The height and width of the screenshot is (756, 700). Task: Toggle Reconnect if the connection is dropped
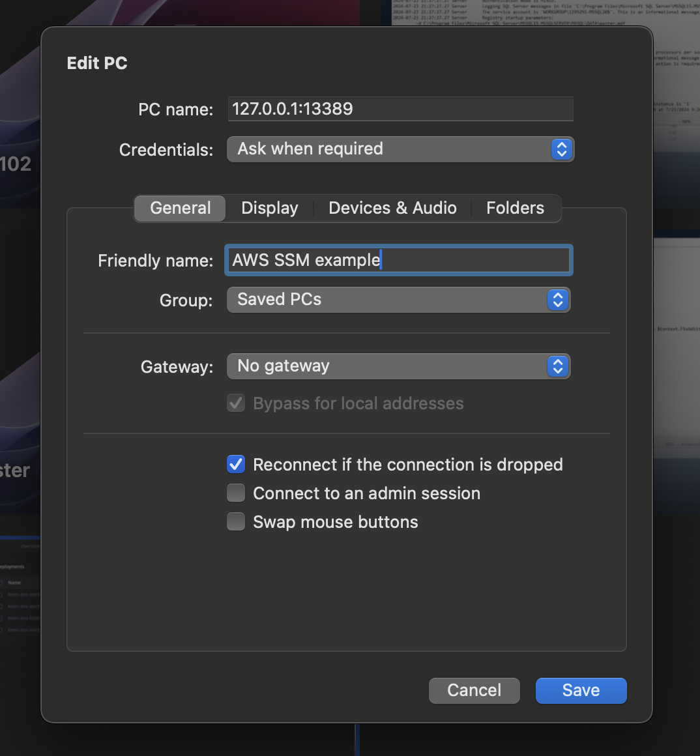236,464
